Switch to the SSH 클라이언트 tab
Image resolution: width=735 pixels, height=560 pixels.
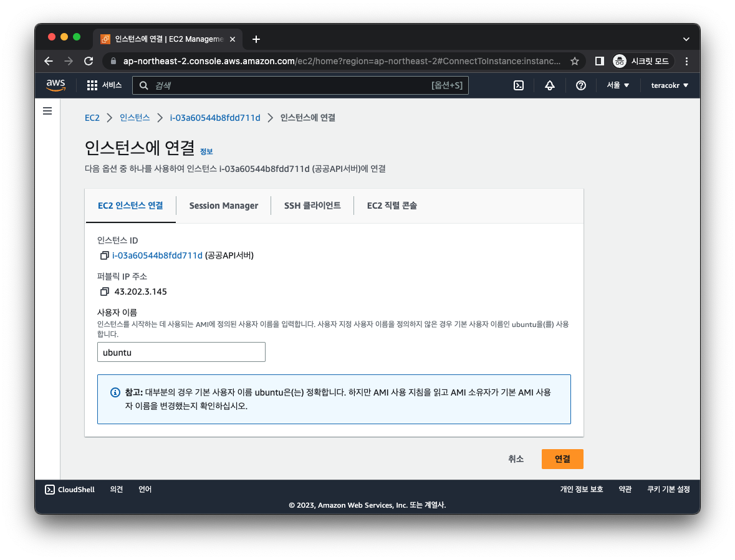click(312, 206)
